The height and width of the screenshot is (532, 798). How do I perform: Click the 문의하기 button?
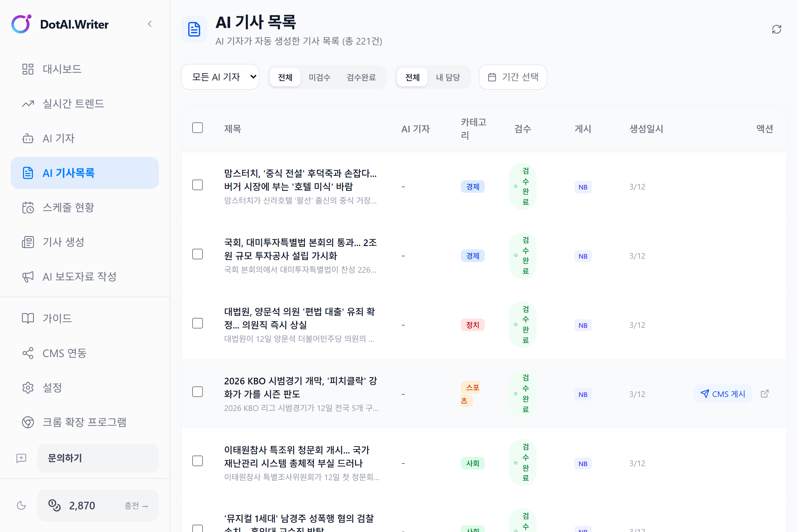click(98, 459)
